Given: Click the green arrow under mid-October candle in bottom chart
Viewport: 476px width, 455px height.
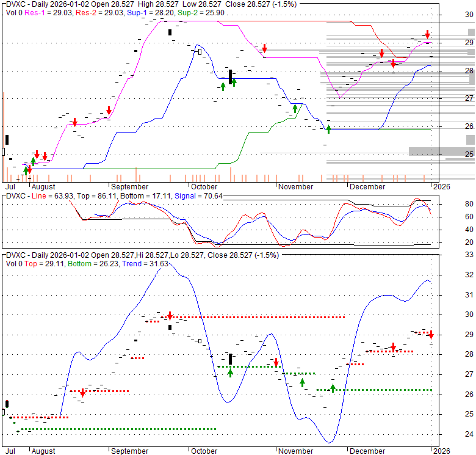Looking at the screenshot, I should pyautogui.click(x=230, y=373).
